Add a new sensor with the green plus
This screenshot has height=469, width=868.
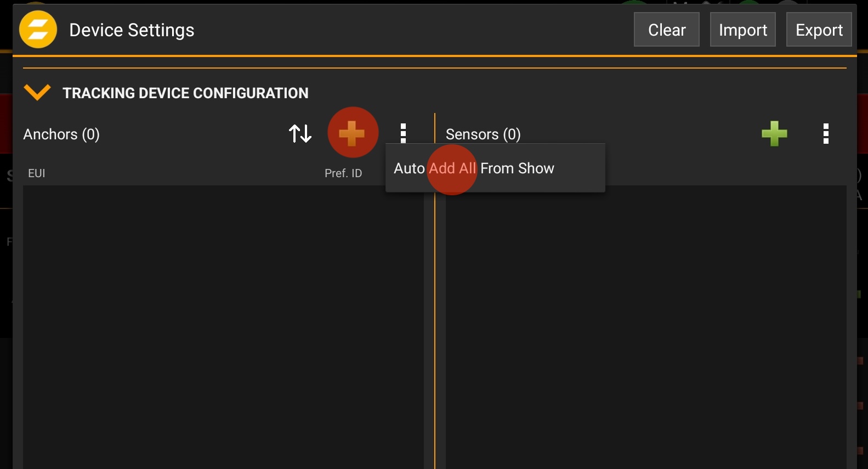coord(774,133)
